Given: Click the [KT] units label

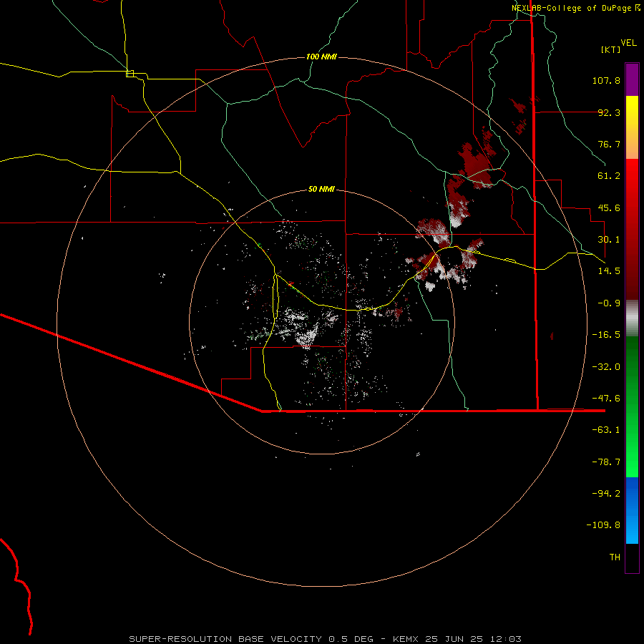Looking at the screenshot, I should pos(611,49).
